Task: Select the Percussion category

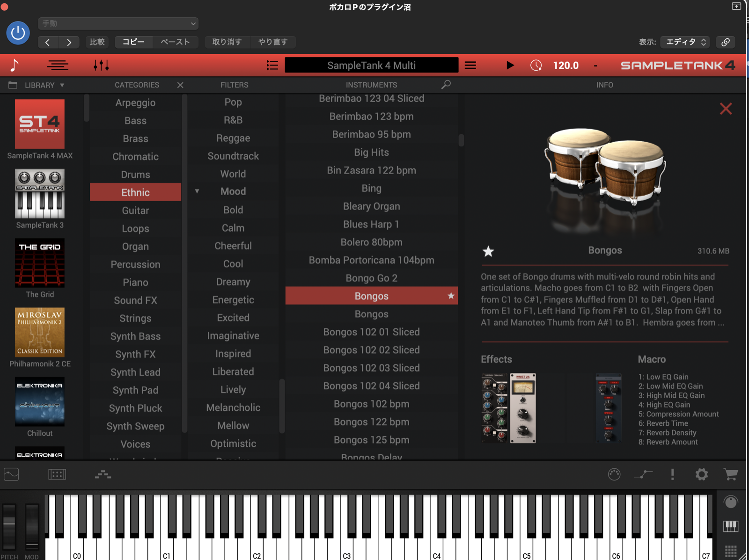Action: point(135,264)
